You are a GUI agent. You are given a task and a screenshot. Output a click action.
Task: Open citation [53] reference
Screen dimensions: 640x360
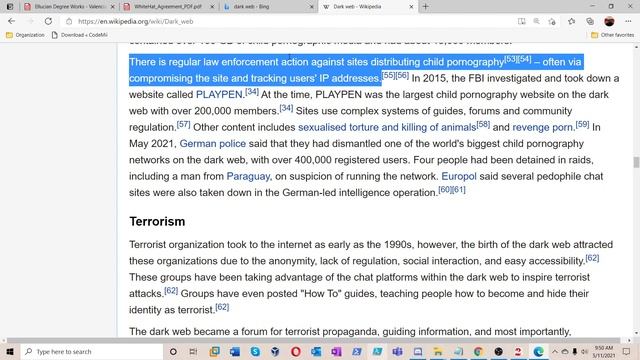coord(511,59)
